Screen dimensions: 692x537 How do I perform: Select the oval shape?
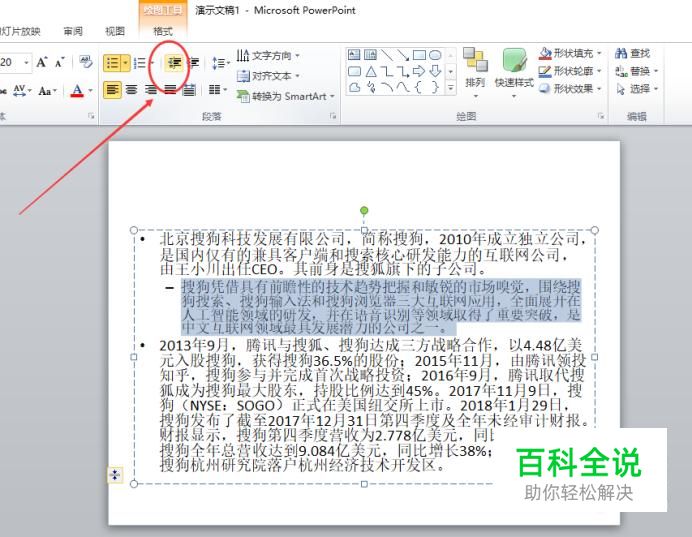[x=435, y=55]
